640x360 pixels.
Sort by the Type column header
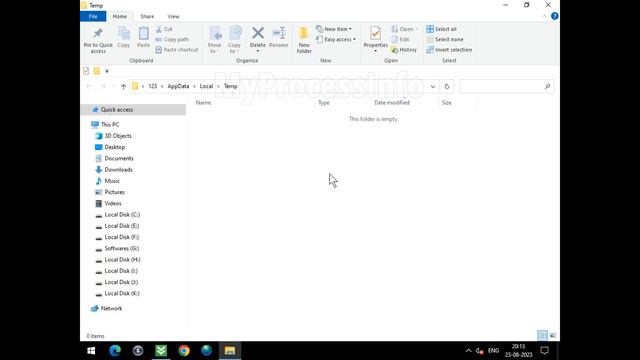point(324,103)
